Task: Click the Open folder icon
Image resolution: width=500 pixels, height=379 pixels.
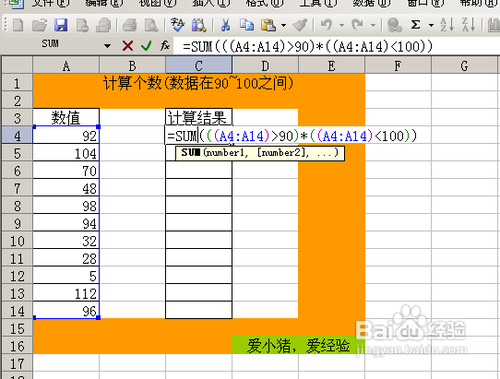Action: (x=39, y=25)
